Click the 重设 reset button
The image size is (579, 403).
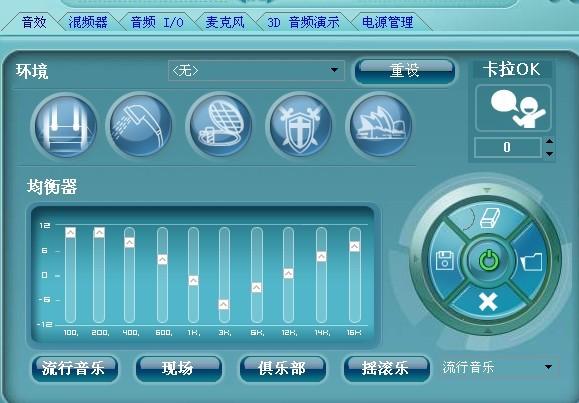tap(405, 71)
